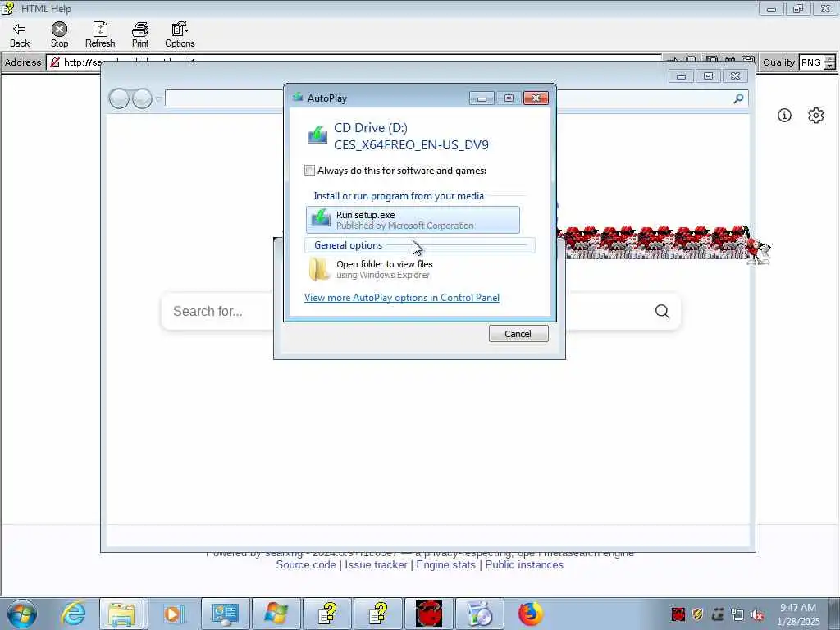This screenshot has width=840, height=630.
Task: Select the second HTML Help taskbar icon
Action: [x=377, y=614]
